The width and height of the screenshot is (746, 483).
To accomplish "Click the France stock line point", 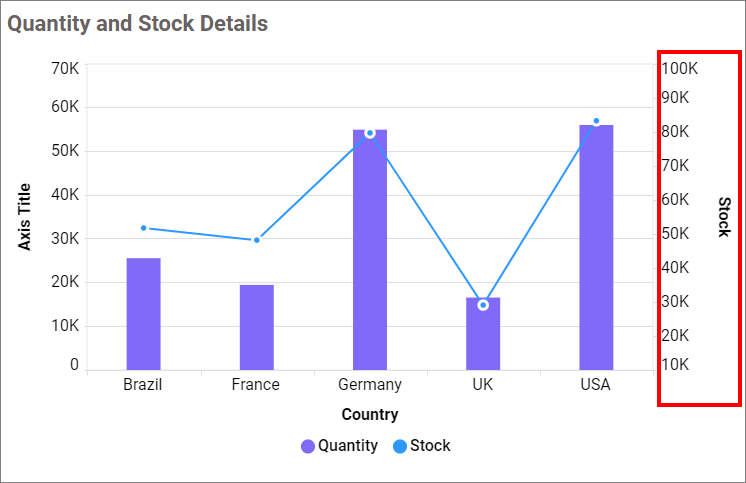I will pos(256,240).
